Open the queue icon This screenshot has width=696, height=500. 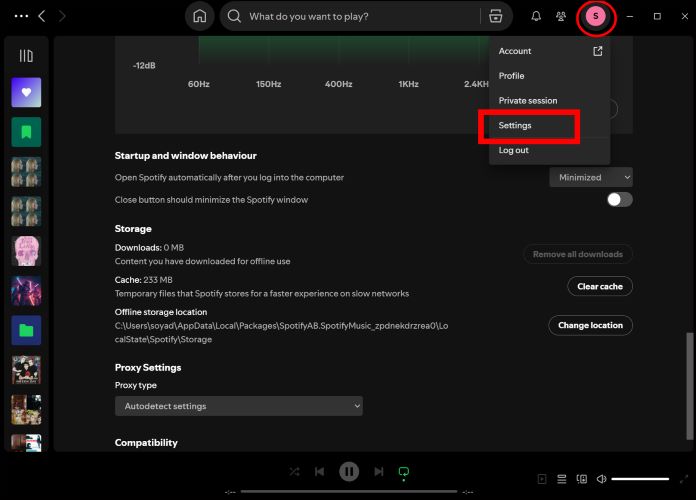(x=562, y=479)
